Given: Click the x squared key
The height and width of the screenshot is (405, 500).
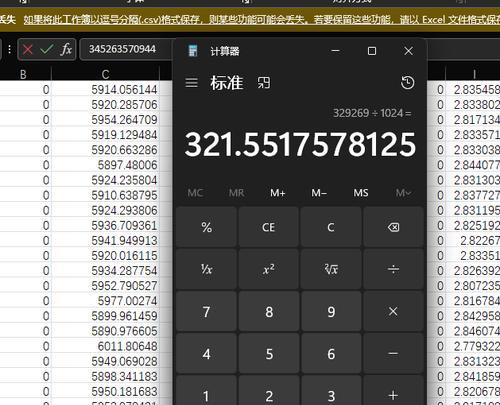Looking at the screenshot, I should (269, 269).
